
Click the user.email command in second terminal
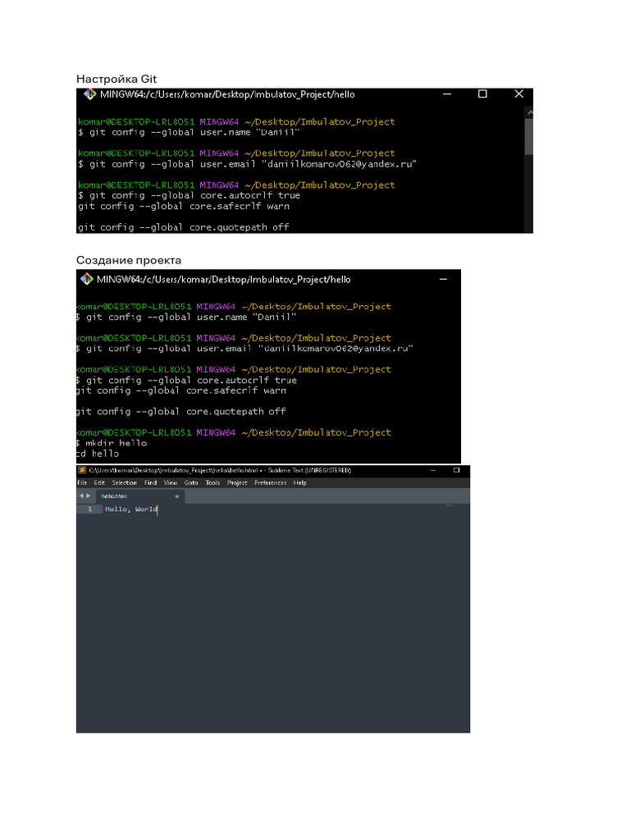244,349
